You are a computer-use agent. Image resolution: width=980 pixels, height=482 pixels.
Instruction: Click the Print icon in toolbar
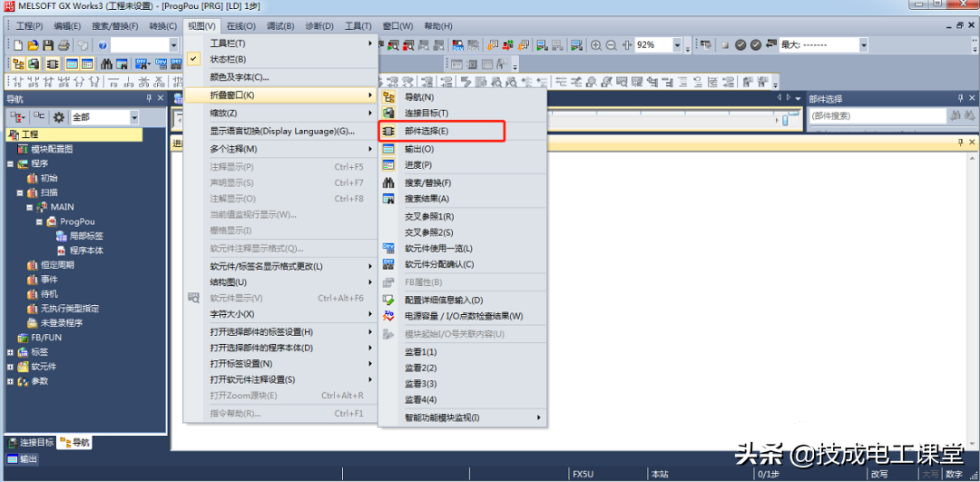point(64,44)
